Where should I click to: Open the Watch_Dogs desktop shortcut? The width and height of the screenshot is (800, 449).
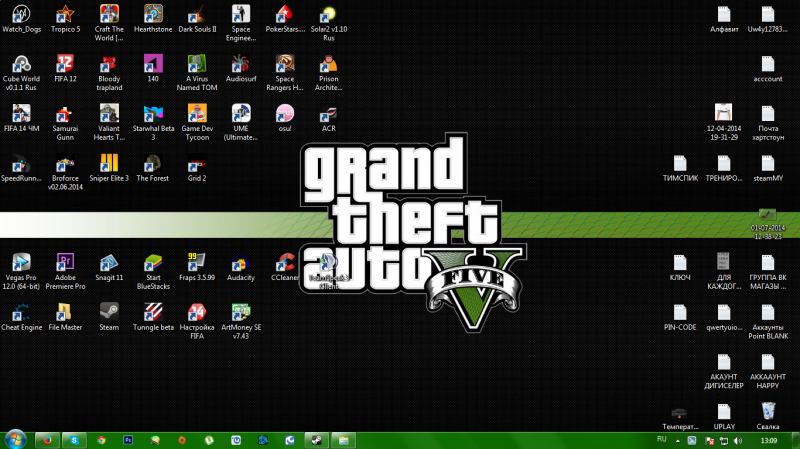[21, 18]
